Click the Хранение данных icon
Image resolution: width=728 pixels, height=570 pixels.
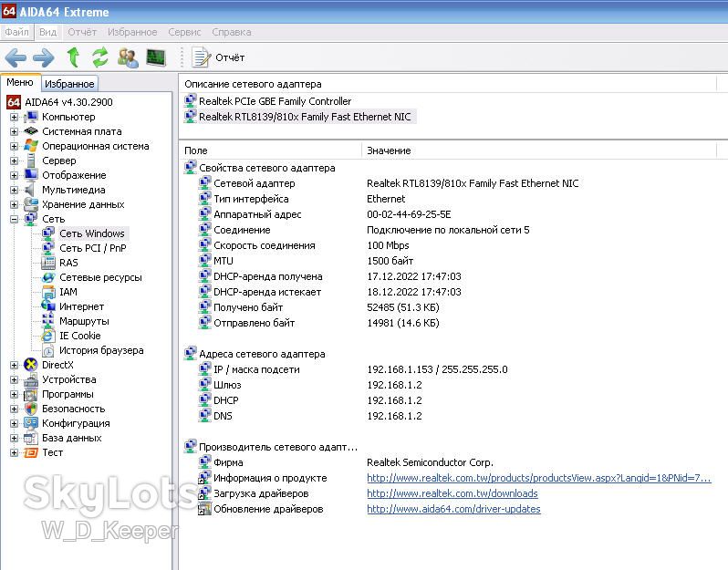point(31,204)
